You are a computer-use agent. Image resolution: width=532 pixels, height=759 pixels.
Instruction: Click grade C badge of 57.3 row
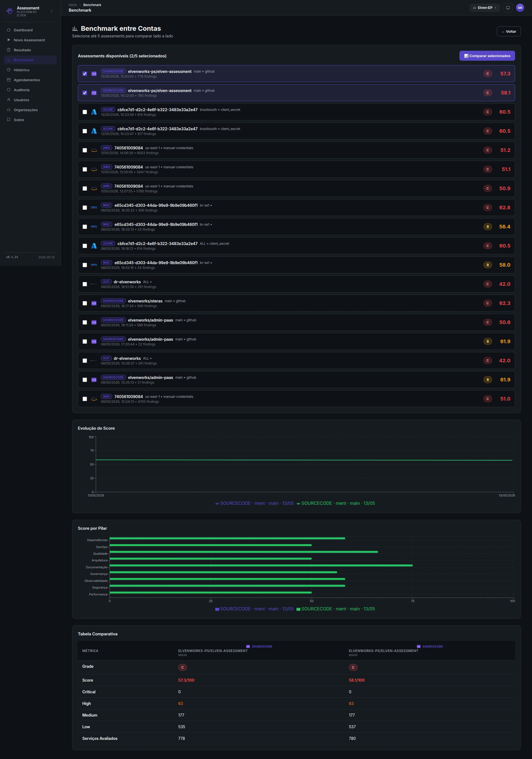[x=487, y=74]
